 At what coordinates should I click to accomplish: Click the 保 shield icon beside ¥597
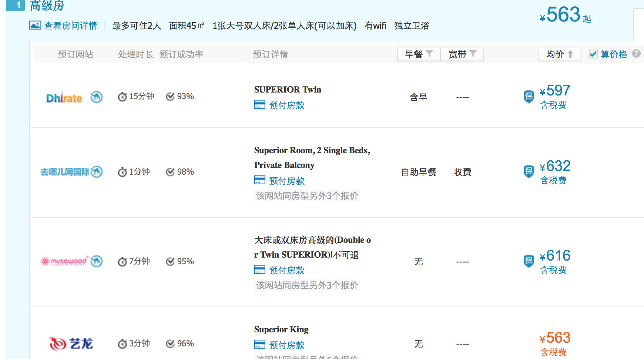(x=529, y=97)
